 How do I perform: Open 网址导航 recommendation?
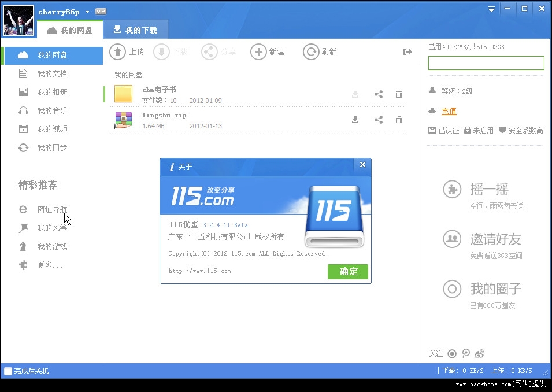51,209
